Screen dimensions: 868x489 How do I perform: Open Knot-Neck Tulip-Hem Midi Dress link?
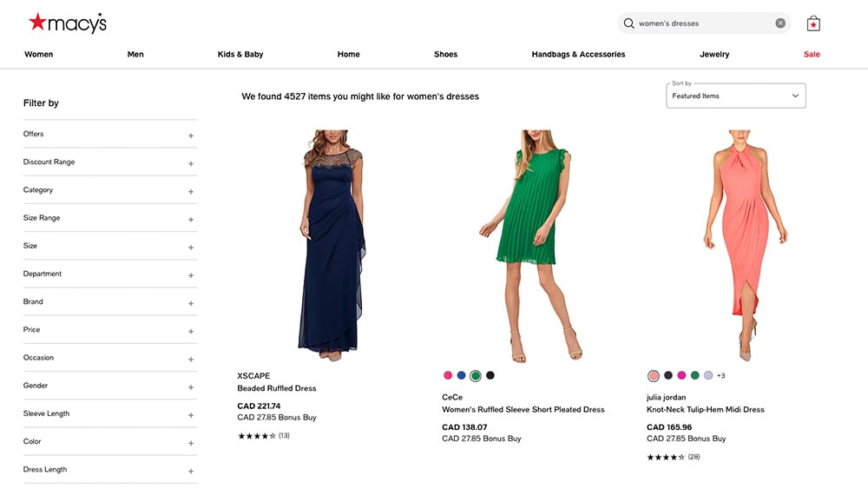pos(705,409)
